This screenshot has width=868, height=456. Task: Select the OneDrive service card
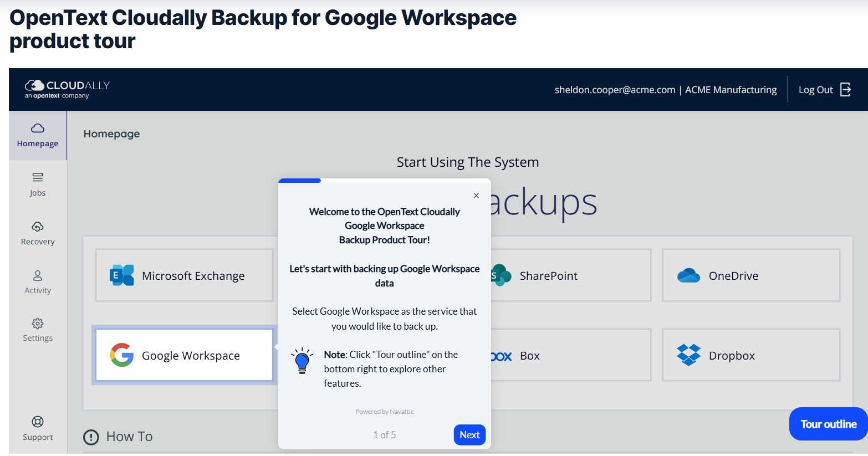click(751, 275)
